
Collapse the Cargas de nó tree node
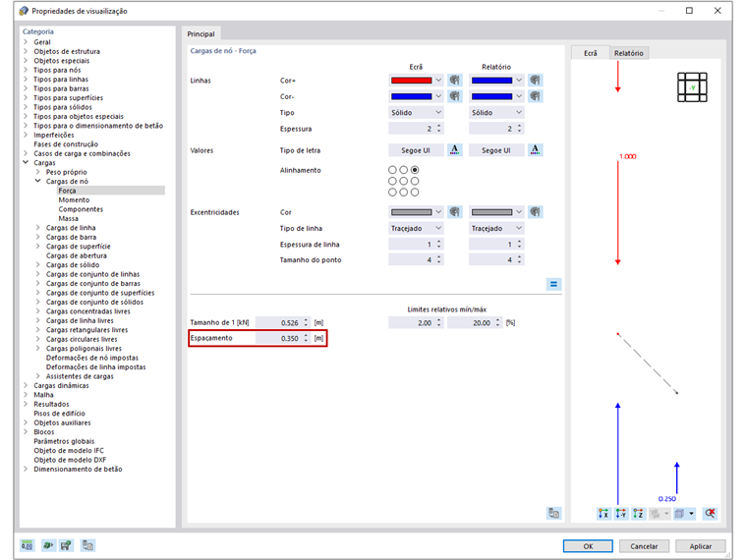click(x=38, y=181)
